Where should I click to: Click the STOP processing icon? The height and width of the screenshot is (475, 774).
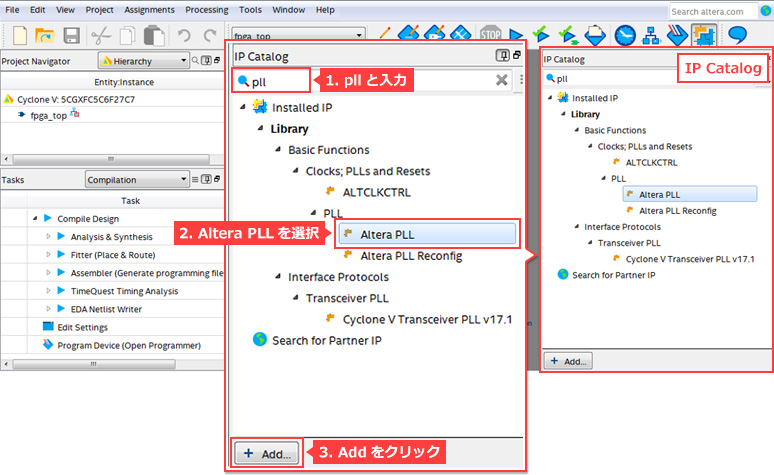point(491,35)
